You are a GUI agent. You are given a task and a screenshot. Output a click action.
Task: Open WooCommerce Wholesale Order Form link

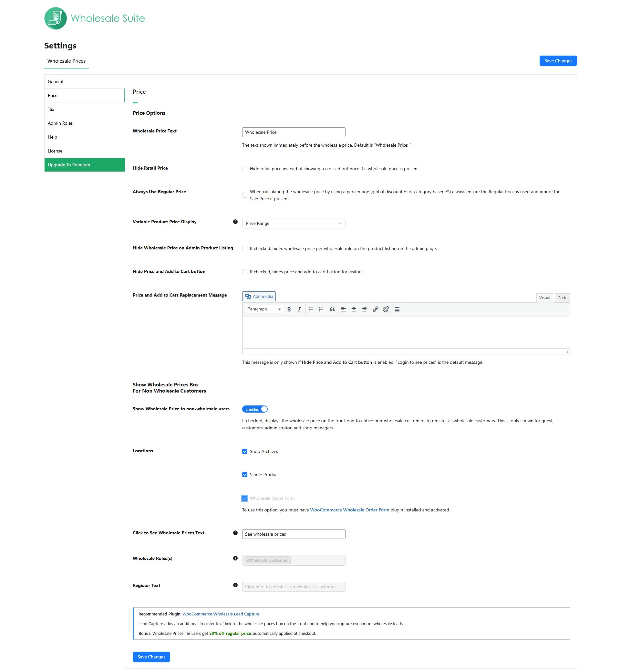[350, 509]
